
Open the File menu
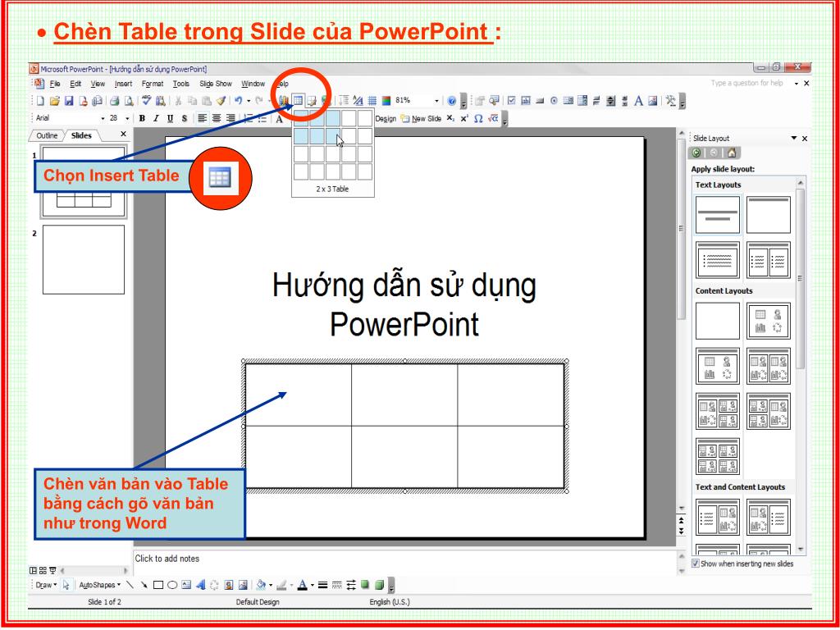pyautogui.click(x=55, y=84)
